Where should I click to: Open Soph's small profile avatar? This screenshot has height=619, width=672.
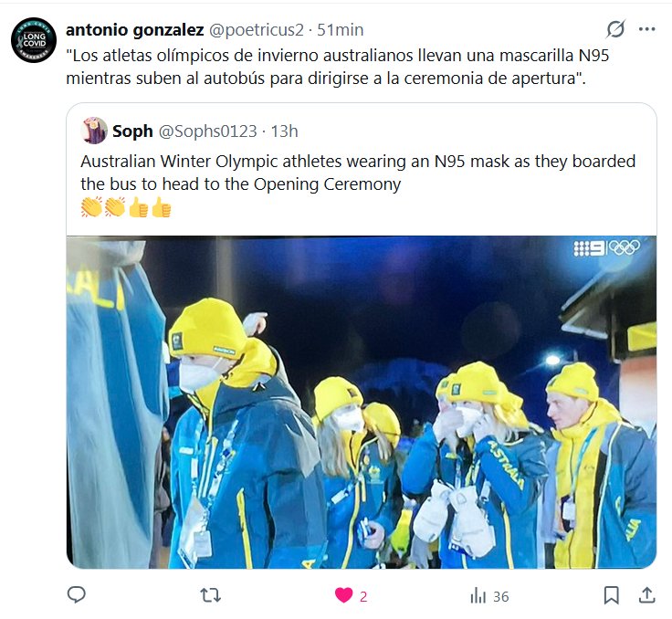(94, 131)
